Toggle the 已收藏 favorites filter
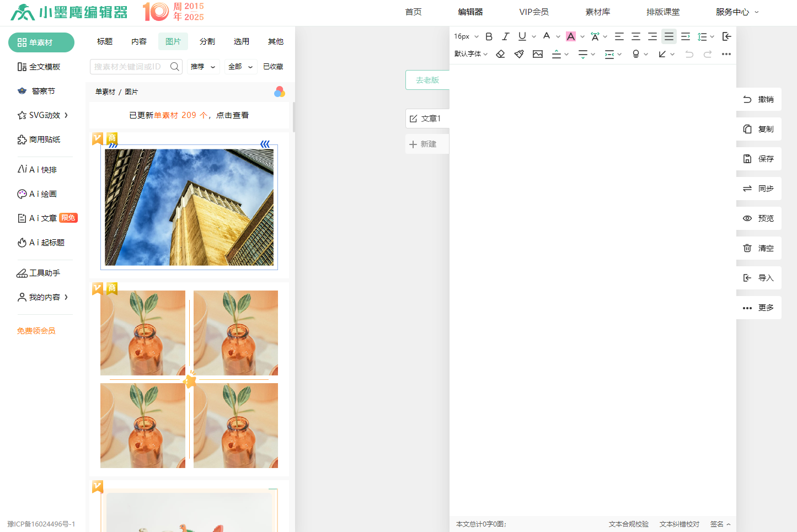797x532 pixels. tap(272, 66)
